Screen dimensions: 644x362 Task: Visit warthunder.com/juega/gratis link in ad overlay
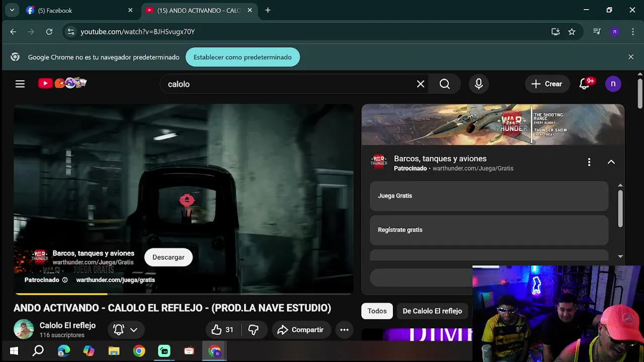[115, 280]
